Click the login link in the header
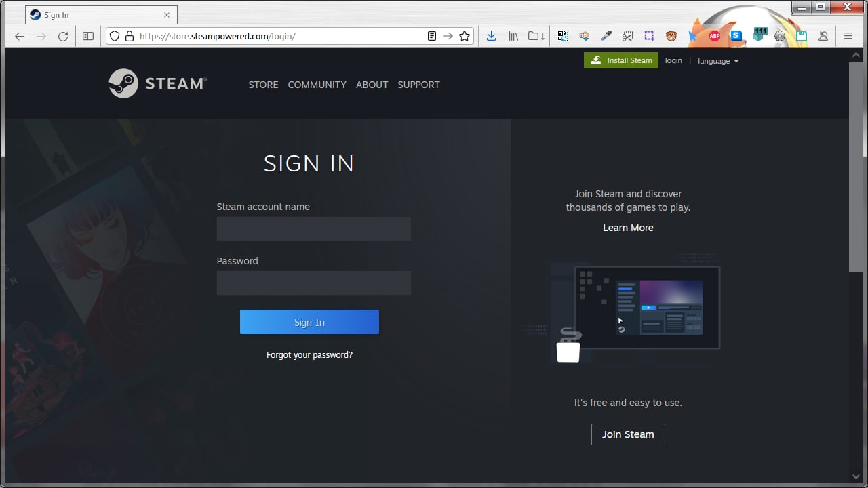Screen dimensions: 868x488 click(673, 60)
